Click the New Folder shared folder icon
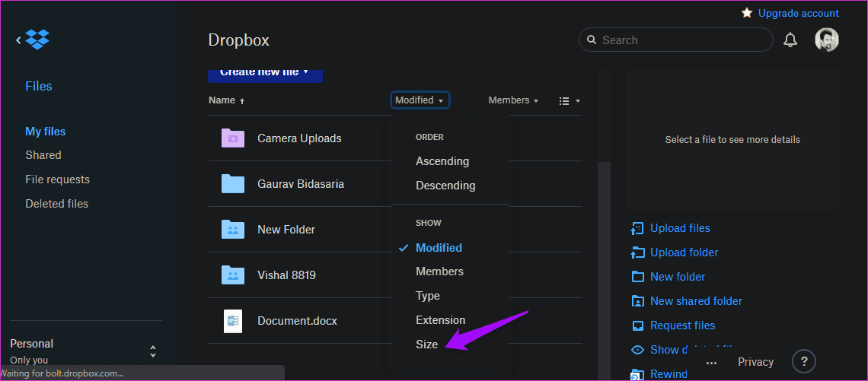 (x=232, y=229)
